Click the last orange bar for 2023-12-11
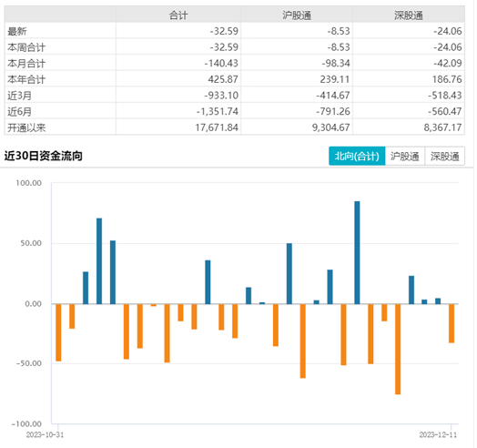 pyautogui.click(x=452, y=323)
